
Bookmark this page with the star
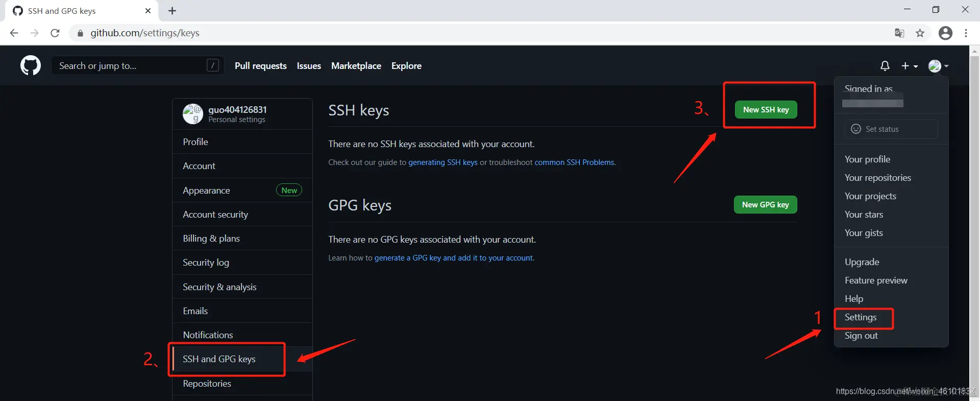(x=920, y=33)
